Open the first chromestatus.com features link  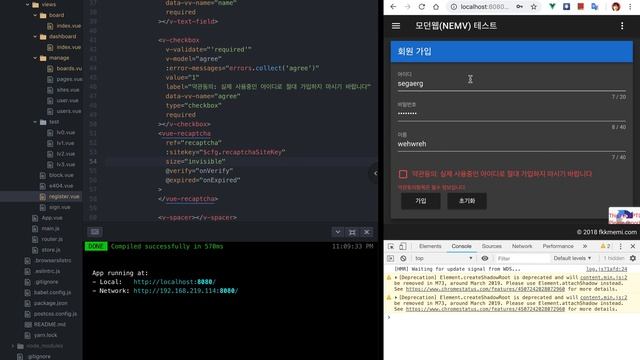485,289
